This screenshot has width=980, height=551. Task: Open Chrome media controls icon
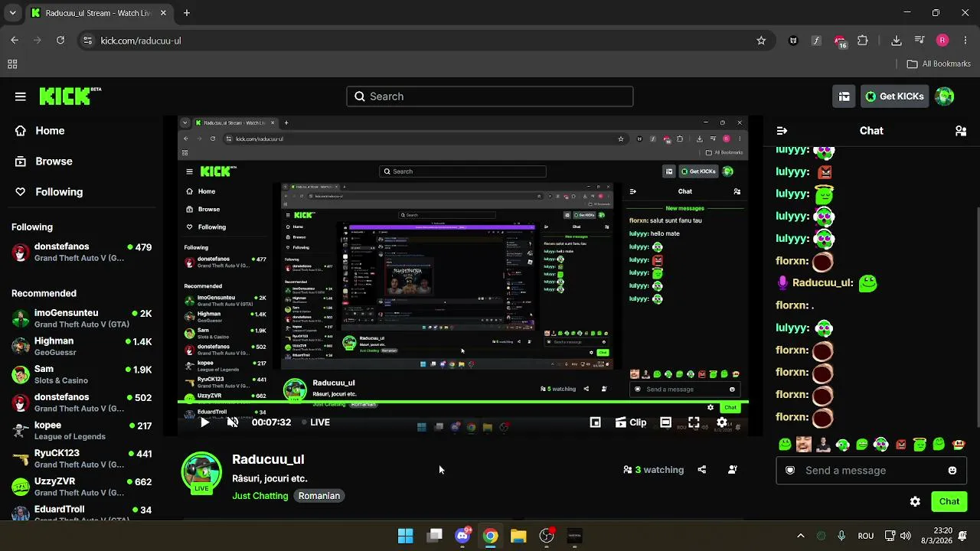920,41
